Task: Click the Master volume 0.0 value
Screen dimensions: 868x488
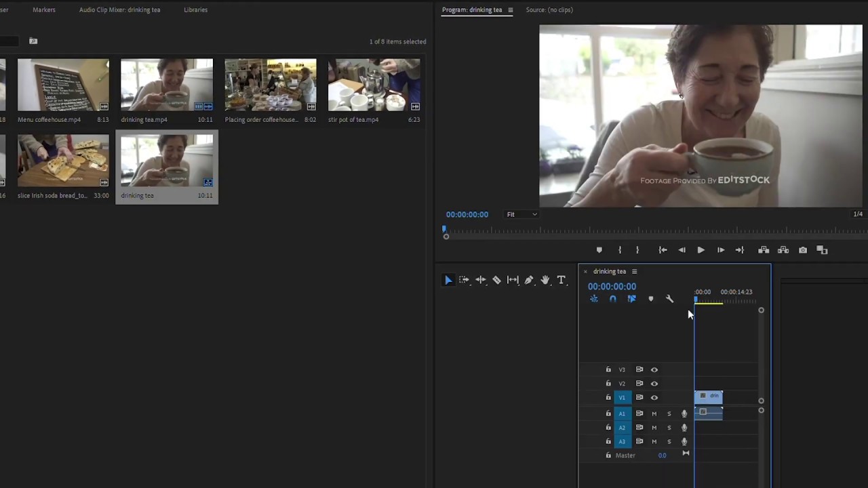Action: tap(662, 455)
